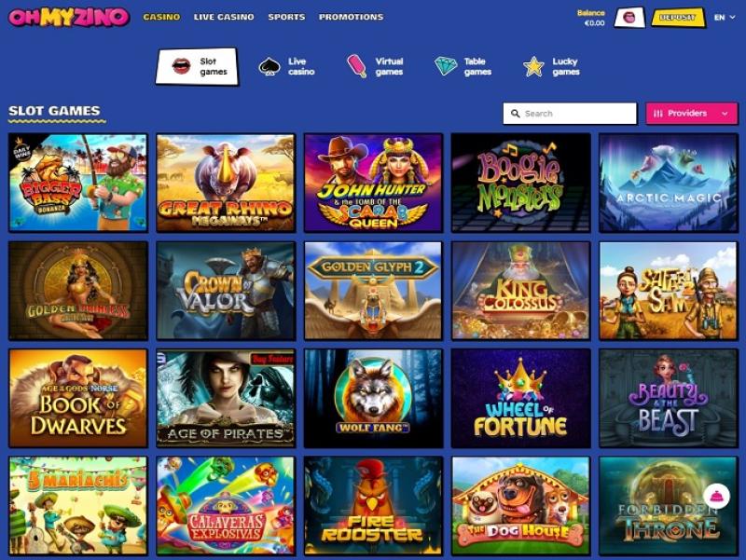Expand the Providers dropdown
The image size is (746, 560).
click(691, 114)
